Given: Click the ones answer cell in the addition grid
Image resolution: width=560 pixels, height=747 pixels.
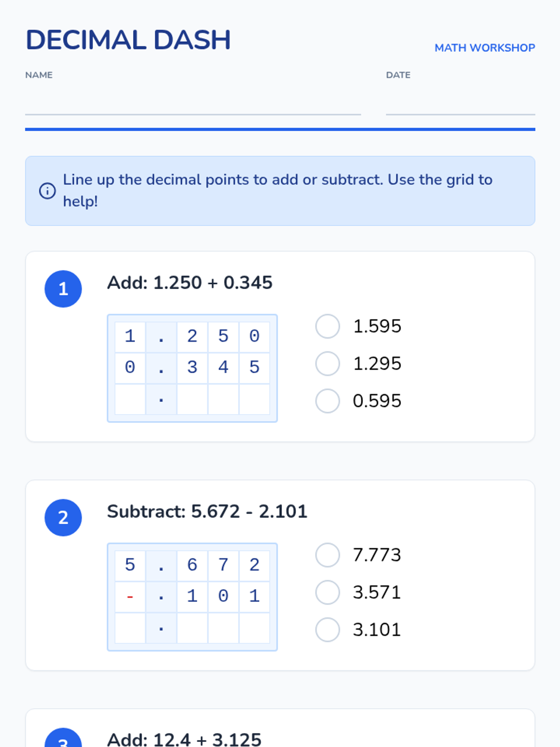Looking at the screenshot, I should point(130,400).
